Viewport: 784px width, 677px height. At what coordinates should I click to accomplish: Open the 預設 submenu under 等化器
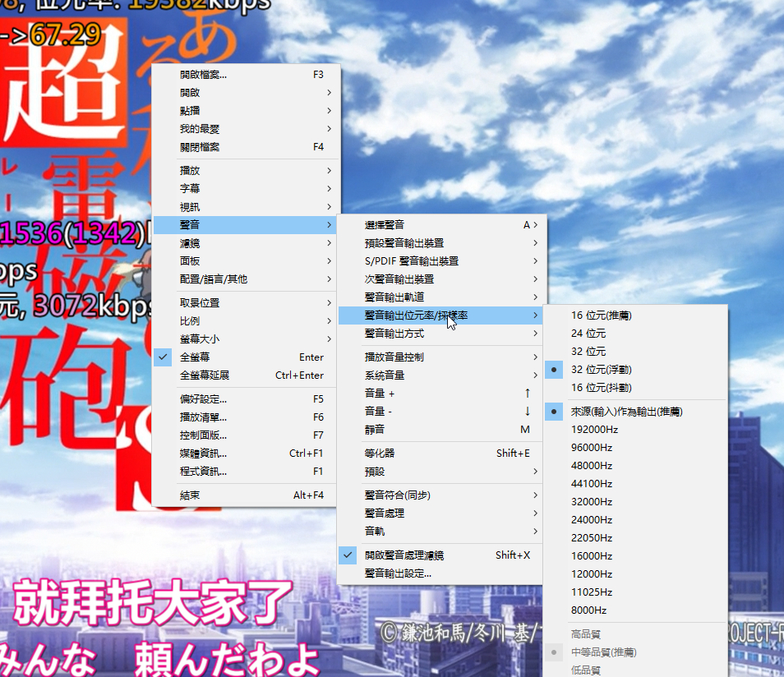(x=441, y=472)
